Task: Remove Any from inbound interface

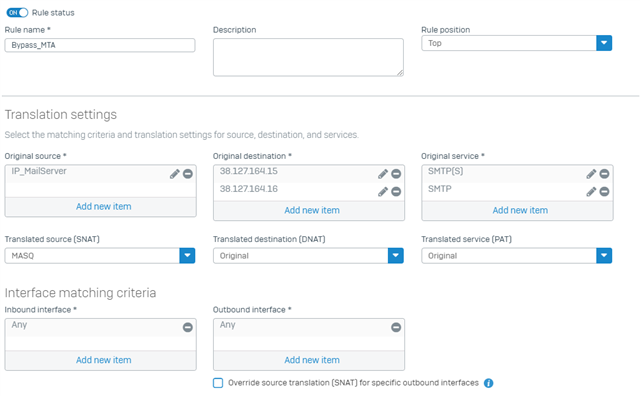Action: pos(188,327)
